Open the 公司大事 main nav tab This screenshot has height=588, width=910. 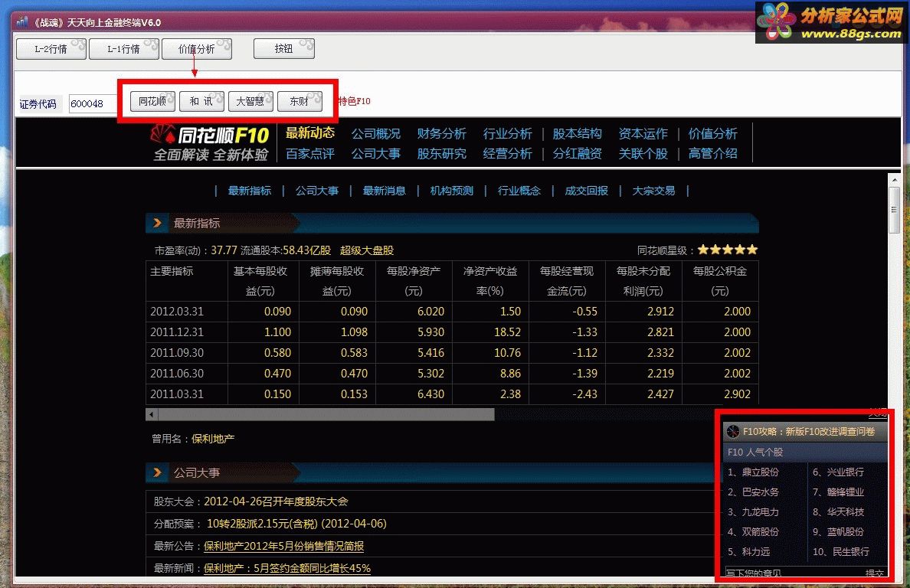click(375, 154)
